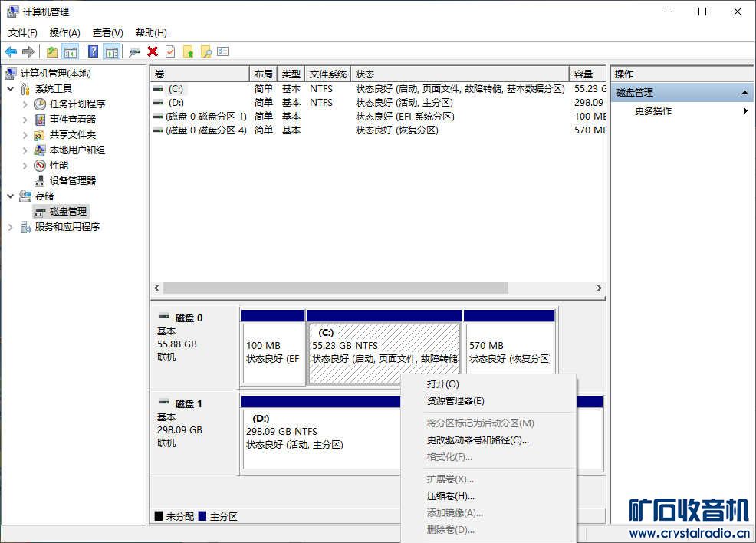Screen dimensions: 756x543
Task: Select 事件查看器 in the tree
Action: point(72,120)
